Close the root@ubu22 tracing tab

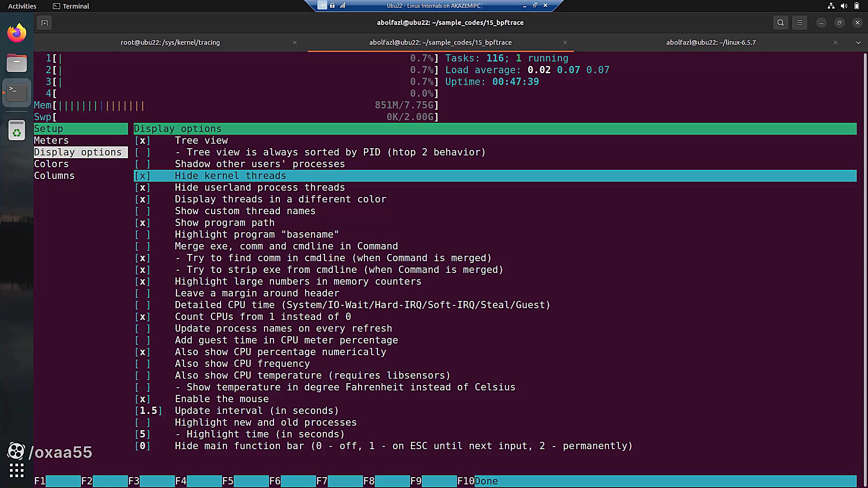click(295, 42)
